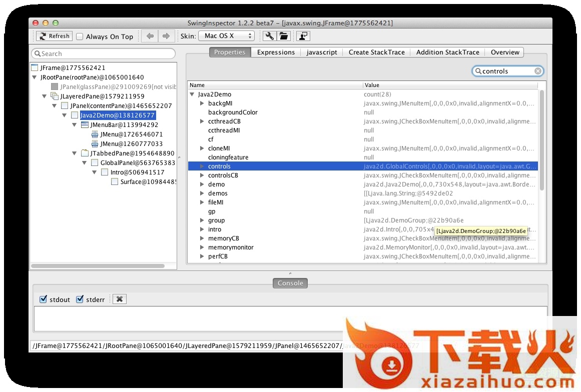Expand the controls property row
The height and width of the screenshot is (392, 581).
(x=202, y=166)
